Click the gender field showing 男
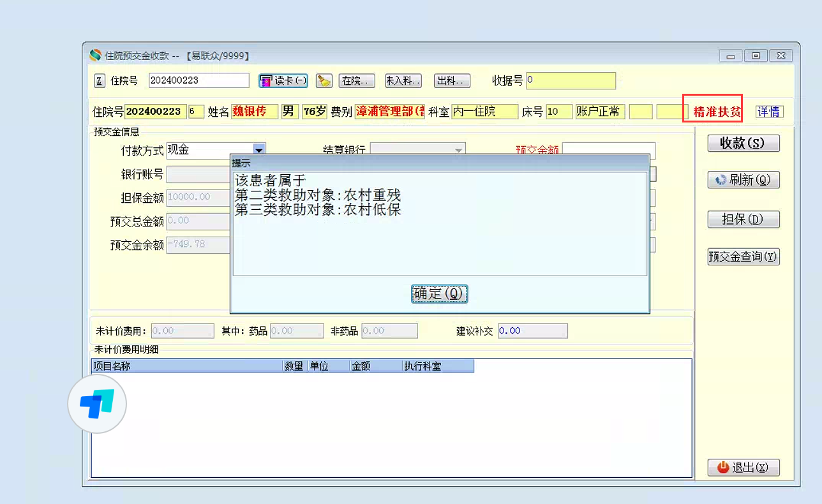 click(x=290, y=112)
